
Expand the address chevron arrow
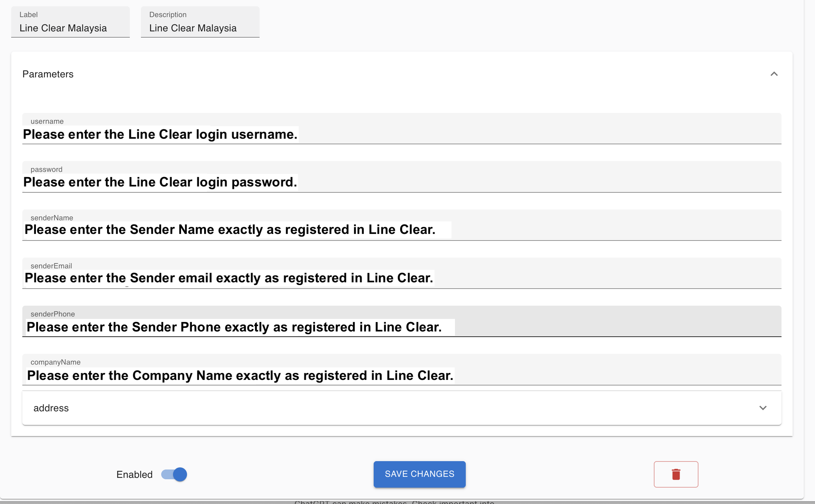coord(763,408)
